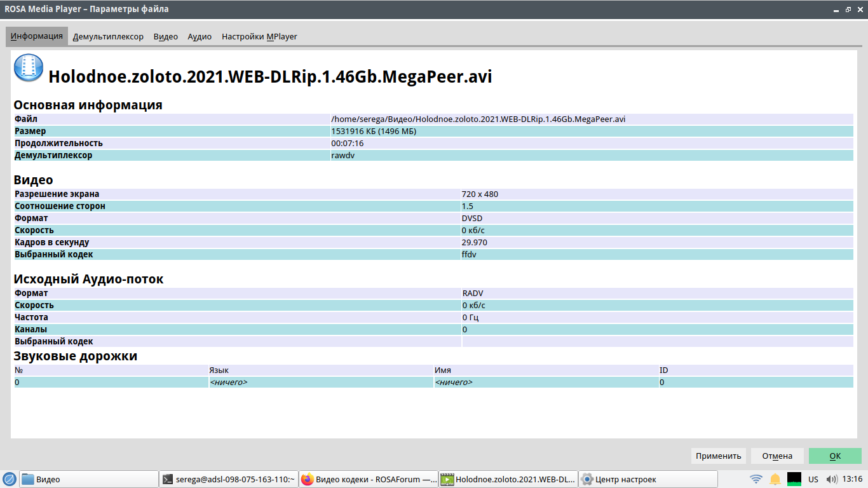Click the frame rate value 29.970

point(475,242)
